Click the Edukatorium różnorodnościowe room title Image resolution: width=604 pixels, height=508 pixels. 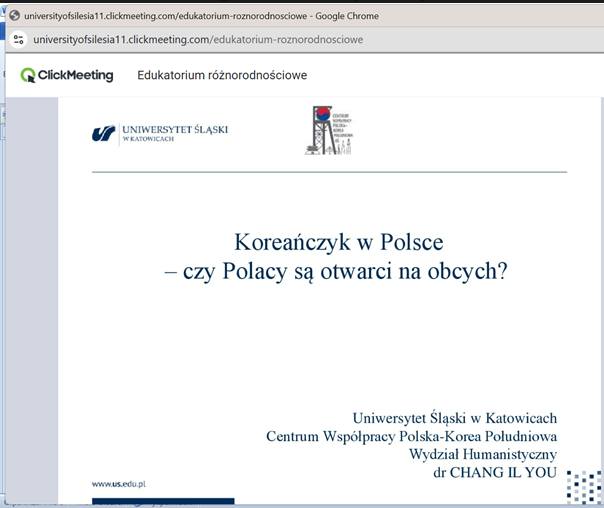click(222, 75)
